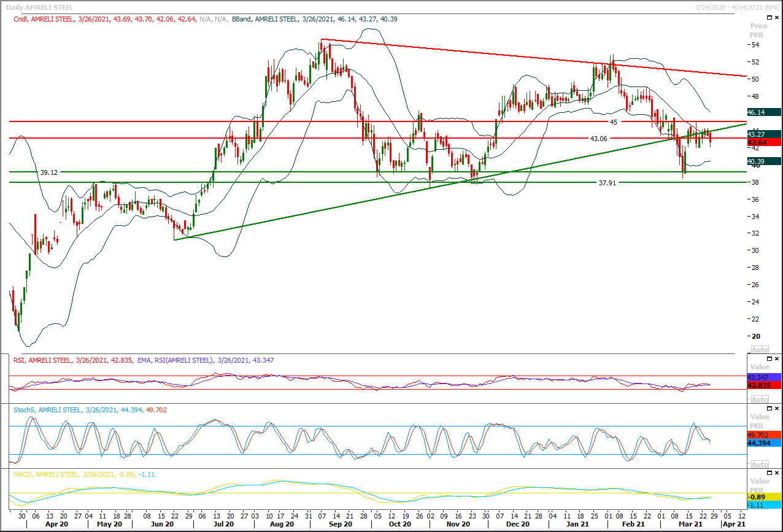Viewport: 783px width, 532px height.
Task: Click the upper Bollinger value tag 46.14
Action: [765, 112]
